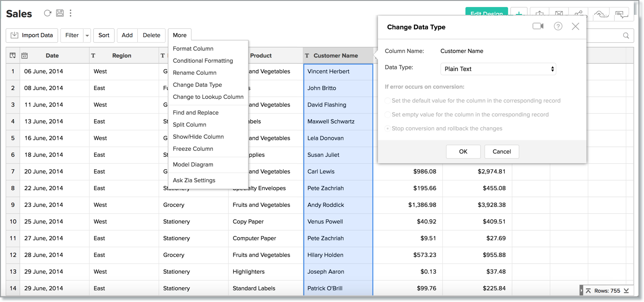
Task: Select 'Set empty value' radio option
Action: [388, 115]
